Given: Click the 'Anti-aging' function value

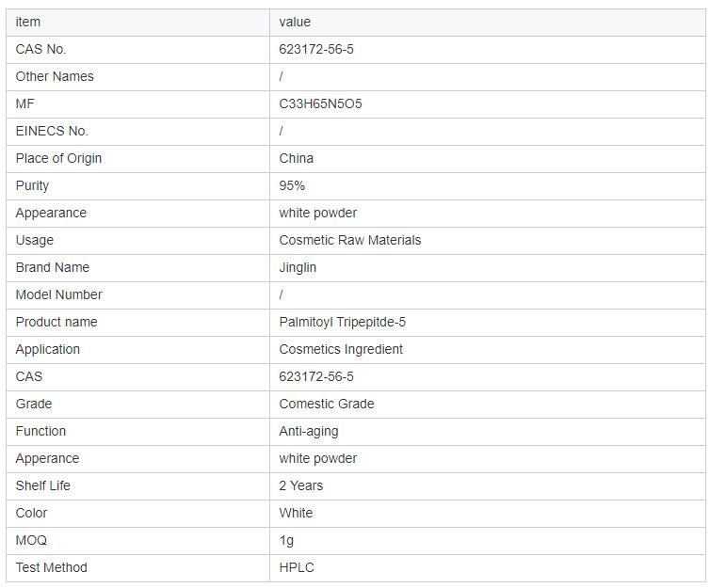Looking at the screenshot, I should pyautogui.click(x=309, y=431).
